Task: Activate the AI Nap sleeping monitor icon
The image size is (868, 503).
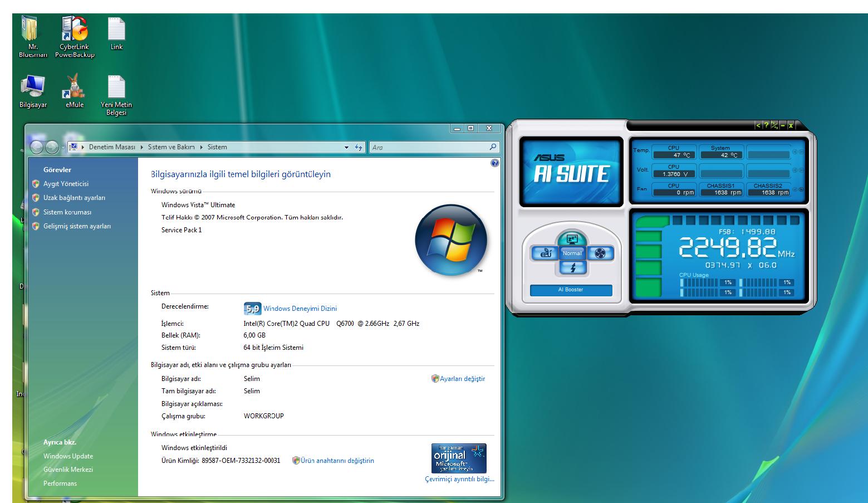Action: click(572, 238)
